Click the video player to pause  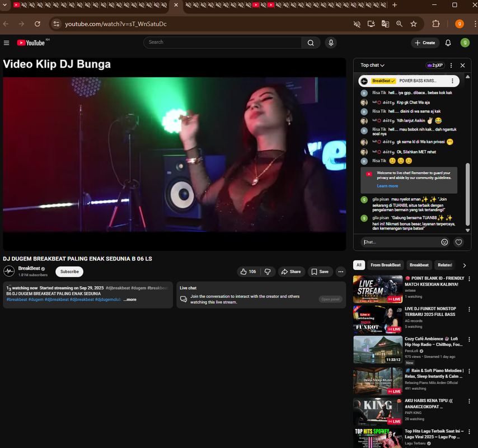click(175, 155)
